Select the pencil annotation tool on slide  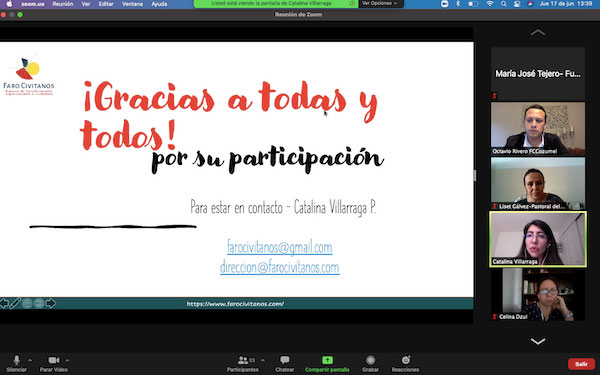(x=15, y=303)
